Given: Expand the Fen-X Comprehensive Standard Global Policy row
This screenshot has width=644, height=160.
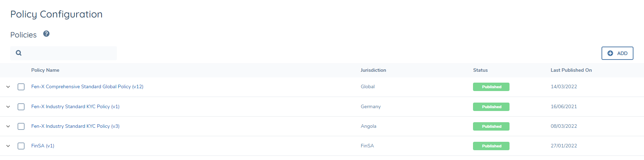Looking at the screenshot, I should coord(8,87).
